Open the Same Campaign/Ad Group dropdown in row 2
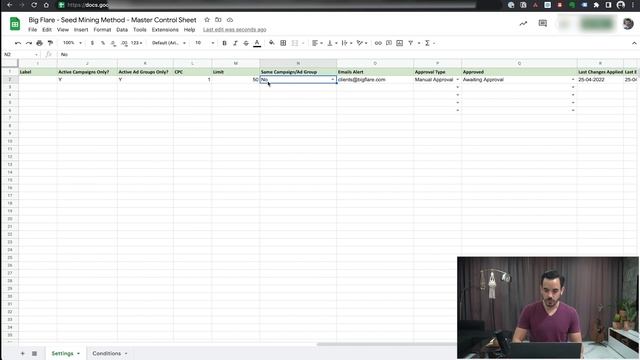The height and width of the screenshot is (360, 640). tap(333, 79)
